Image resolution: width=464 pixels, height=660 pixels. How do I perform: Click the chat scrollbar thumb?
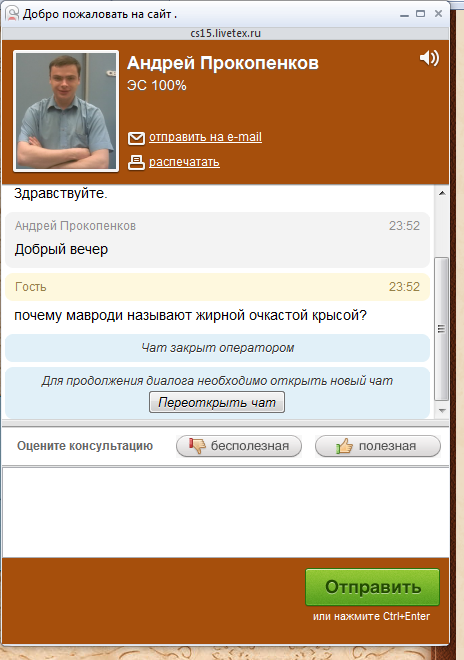point(441,329)
